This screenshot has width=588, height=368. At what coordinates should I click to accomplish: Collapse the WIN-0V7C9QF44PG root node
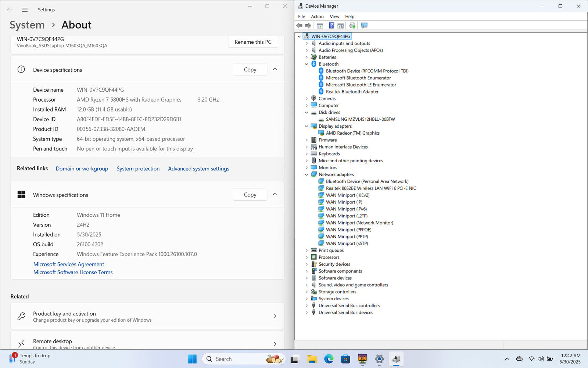pos(299,36)
